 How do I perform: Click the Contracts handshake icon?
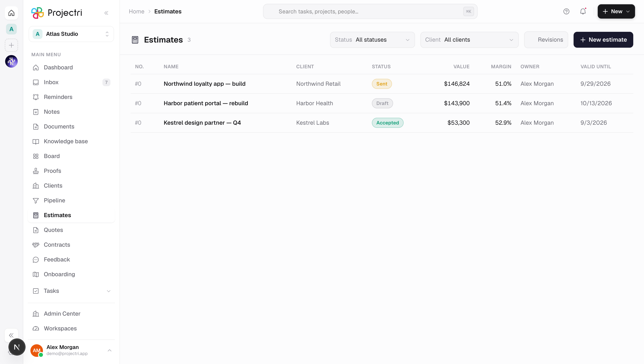pos(36,245)
